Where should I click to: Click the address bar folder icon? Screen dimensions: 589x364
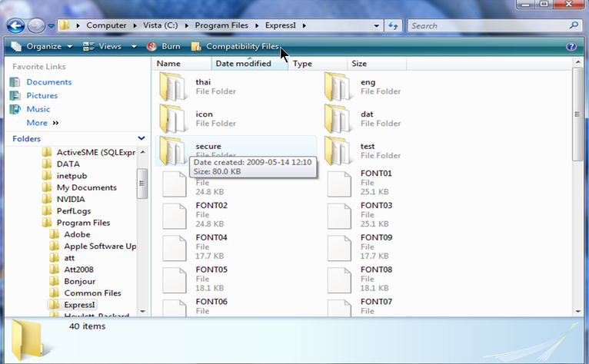click(65, 25)
